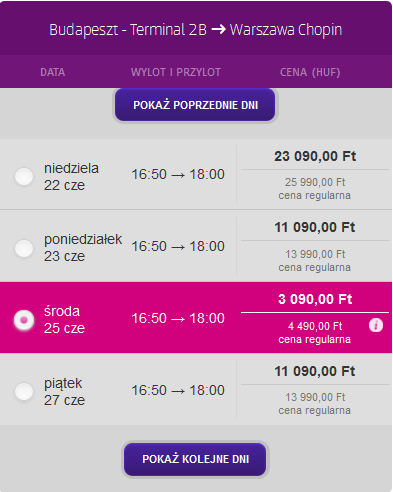Click the piątek flight time 16:50 → 18:00
The width and height of the screenshot is (393, 492).
click(x=178, y=390)
